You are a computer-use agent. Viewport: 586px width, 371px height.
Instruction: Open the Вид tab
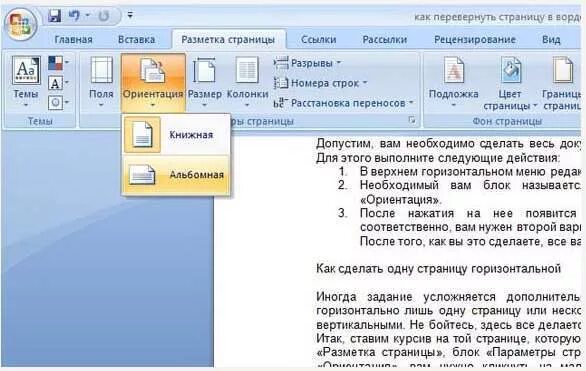pos(551,40)
